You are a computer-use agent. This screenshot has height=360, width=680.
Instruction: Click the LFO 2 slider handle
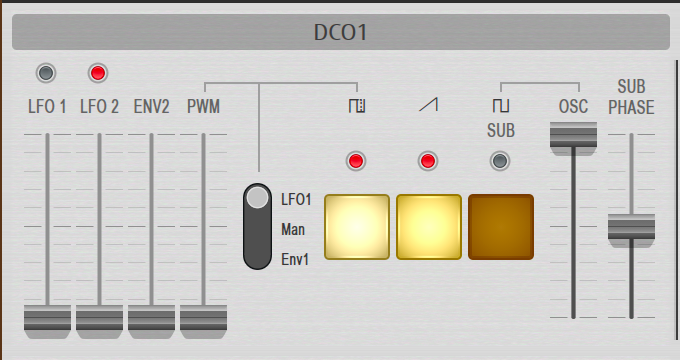pos(99,321)
